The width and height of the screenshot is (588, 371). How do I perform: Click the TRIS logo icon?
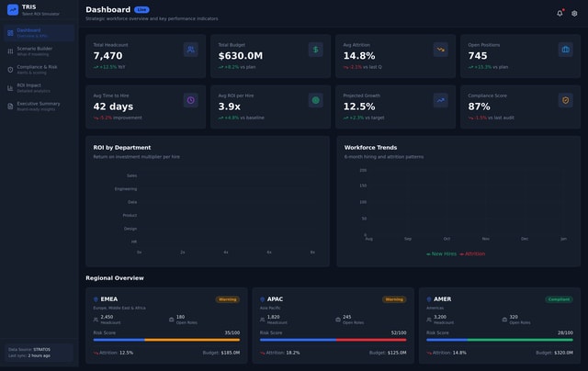point(12,10)
